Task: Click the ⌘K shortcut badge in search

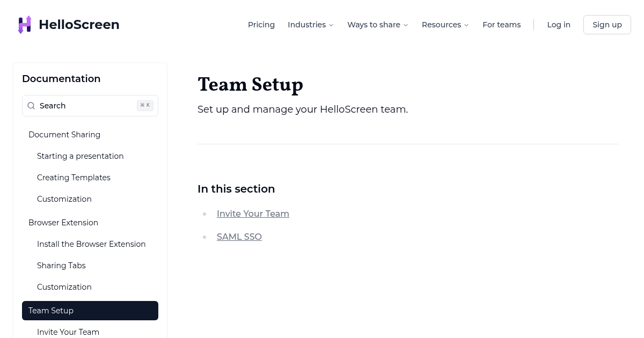Action: click(145, 106)
